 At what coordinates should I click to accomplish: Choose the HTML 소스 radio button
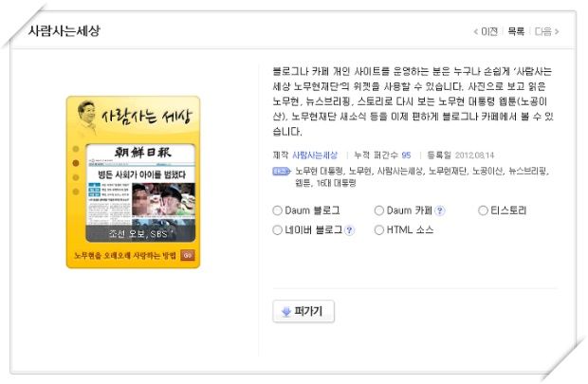coord(379,229)
